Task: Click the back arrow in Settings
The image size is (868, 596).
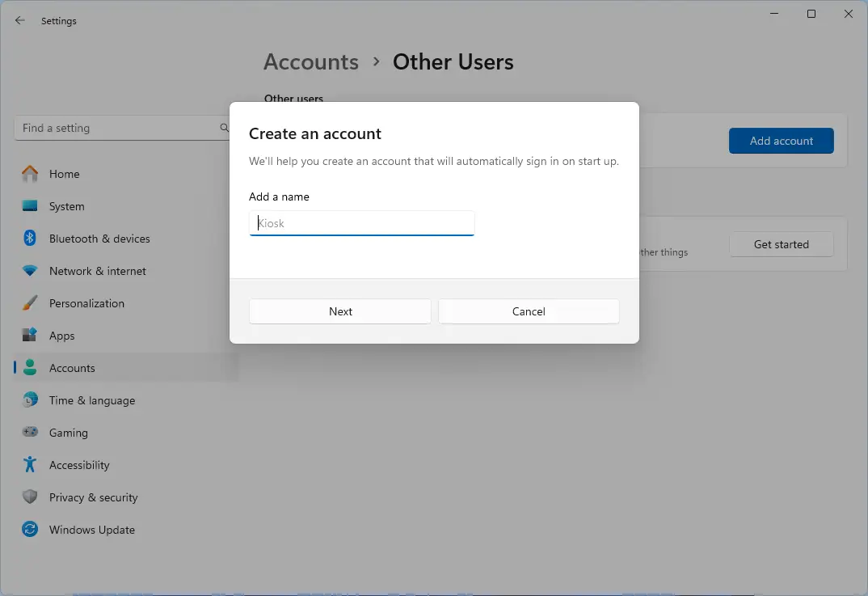Action: pyautogui.click(x=20, y=20)
